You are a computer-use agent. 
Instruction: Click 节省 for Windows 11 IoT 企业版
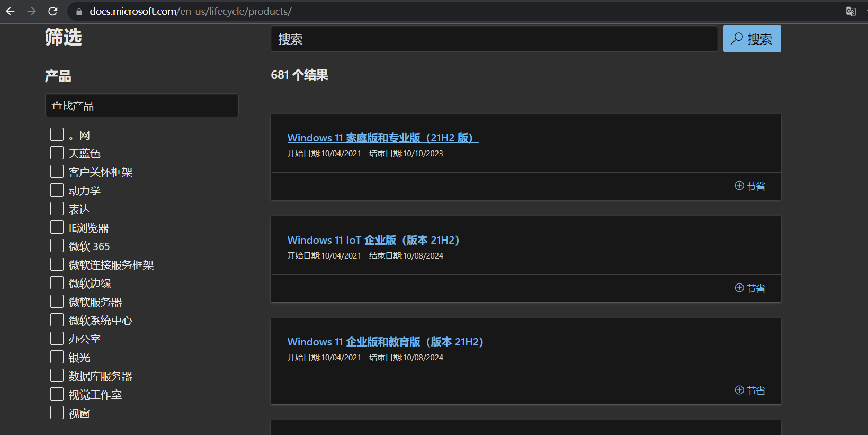(750, 288)
